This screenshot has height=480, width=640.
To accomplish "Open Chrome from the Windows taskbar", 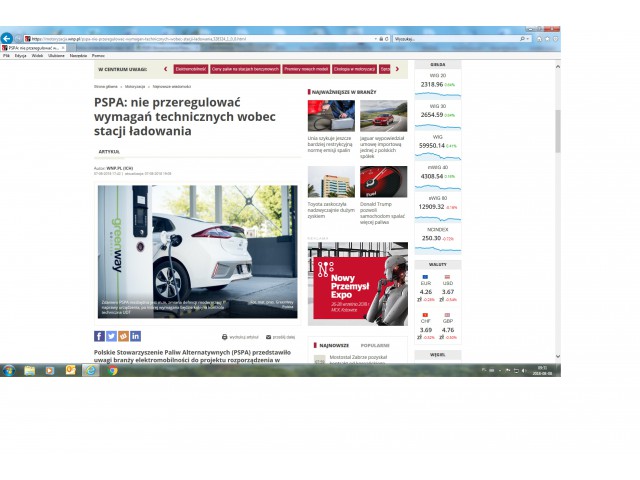I will pos(113,370).
